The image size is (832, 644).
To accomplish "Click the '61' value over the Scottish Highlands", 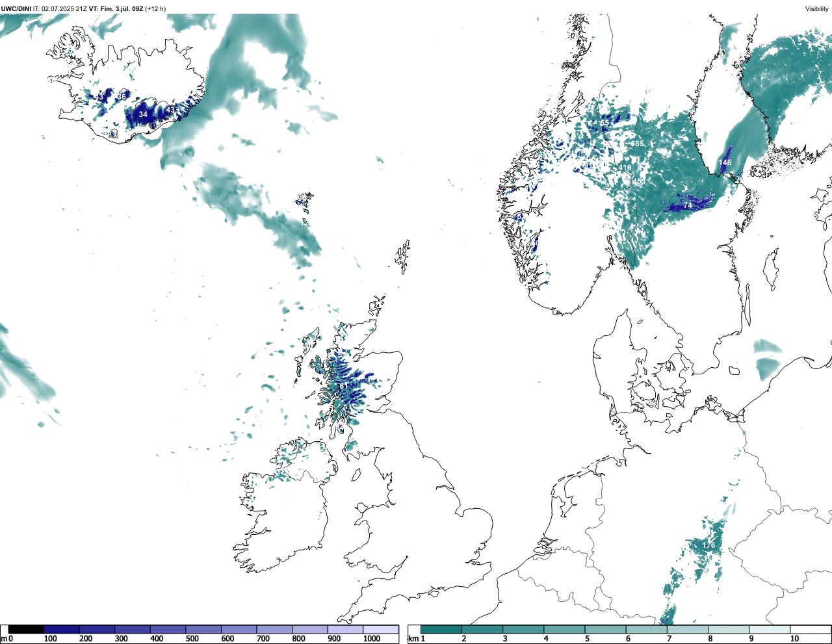I will coord(343,386).
